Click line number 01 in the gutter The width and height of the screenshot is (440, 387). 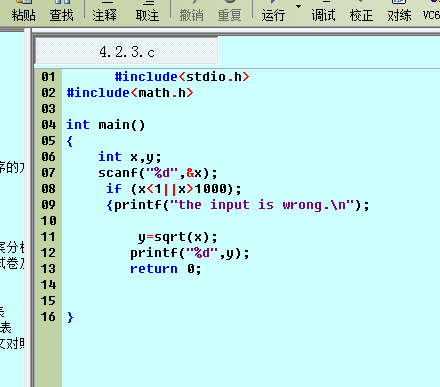click(48, 77)
